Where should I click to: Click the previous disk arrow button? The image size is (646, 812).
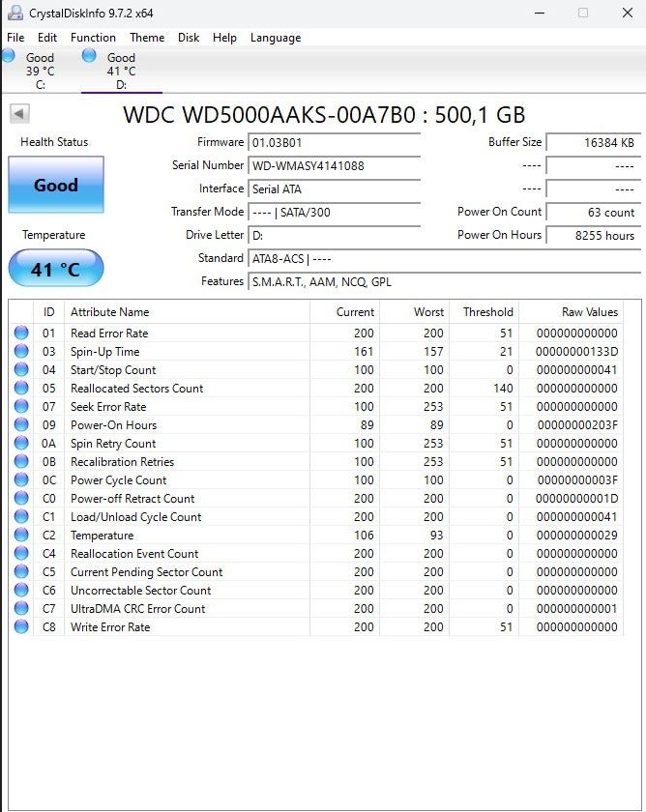pos(19,113)
